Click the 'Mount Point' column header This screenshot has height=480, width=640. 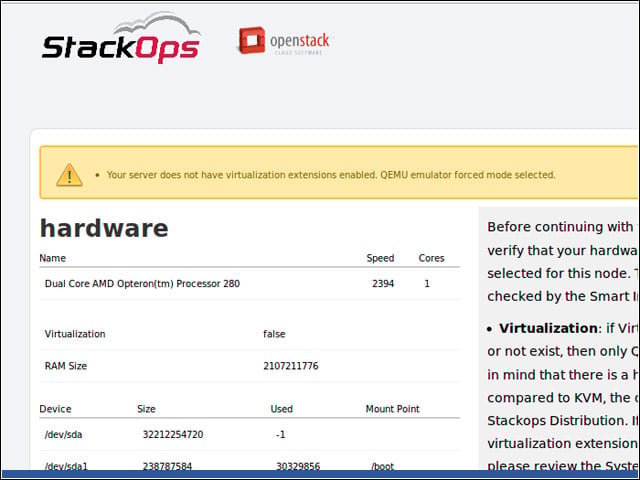pos(392,409)
